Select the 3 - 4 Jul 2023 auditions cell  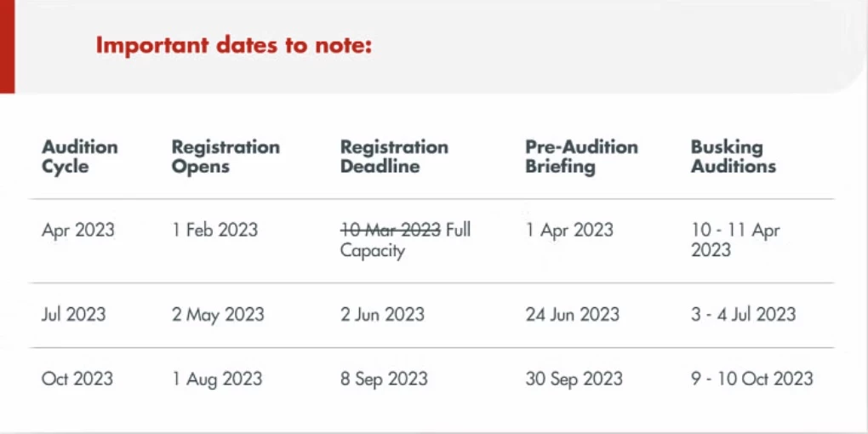(744, 314)
